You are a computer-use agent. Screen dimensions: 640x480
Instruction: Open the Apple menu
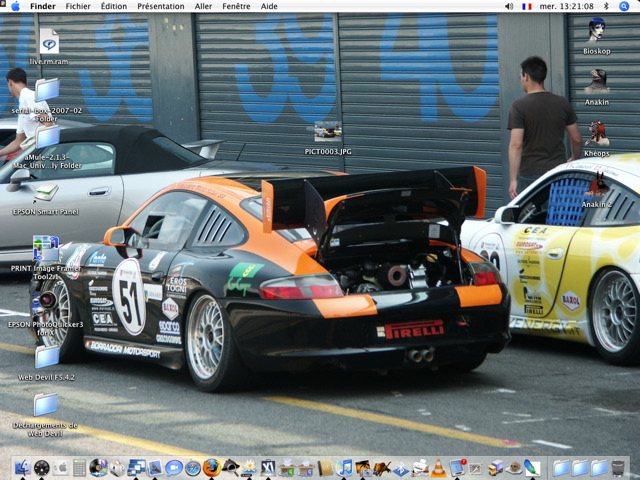click(x=15, y=6)
